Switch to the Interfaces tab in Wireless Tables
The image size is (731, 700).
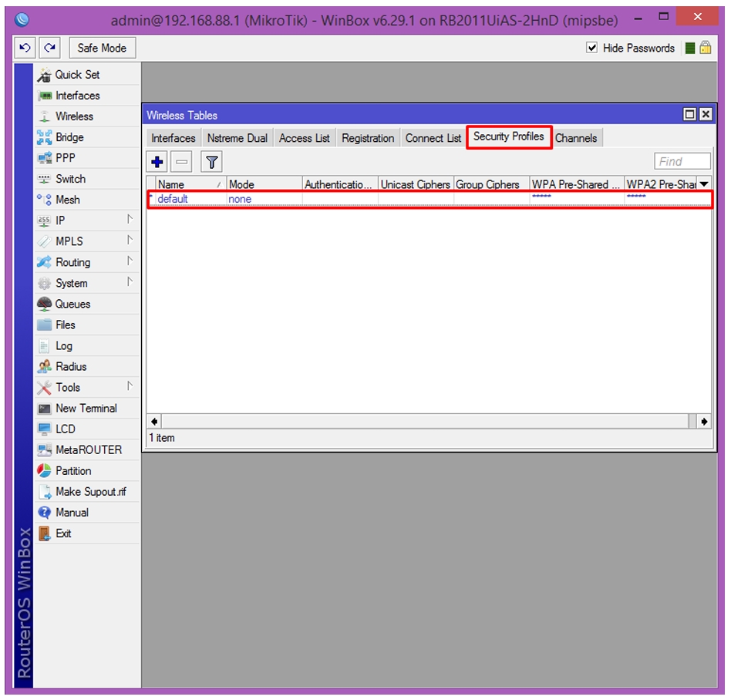pos(173,139)
